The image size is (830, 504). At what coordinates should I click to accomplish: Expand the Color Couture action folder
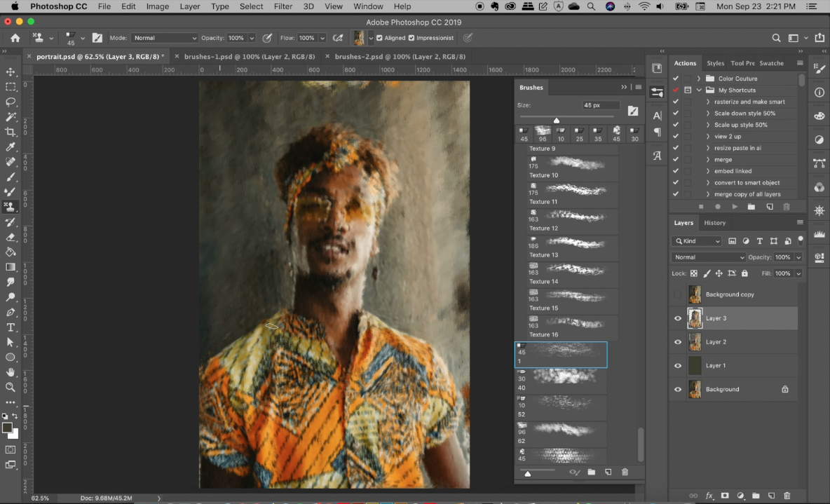[699, 79]
